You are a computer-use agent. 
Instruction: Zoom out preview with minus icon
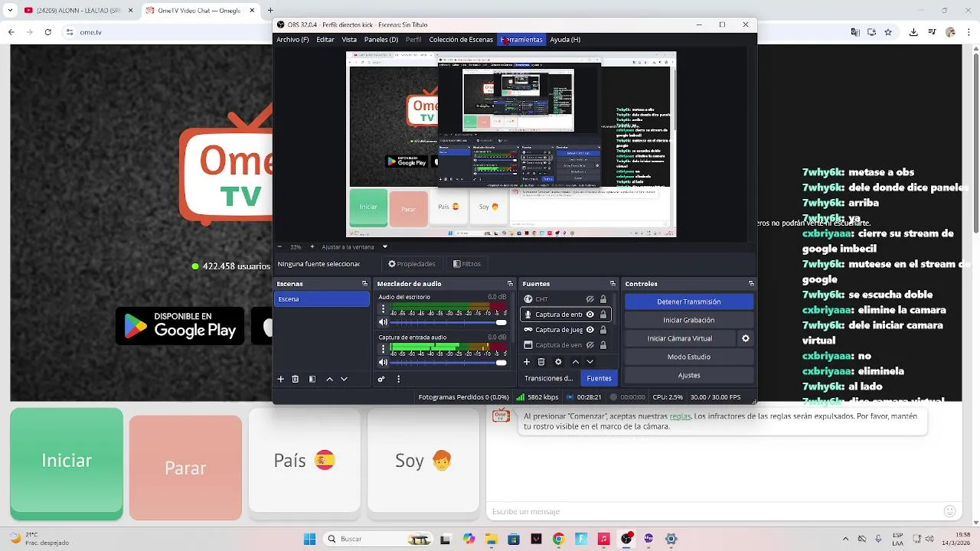point(279,247)
